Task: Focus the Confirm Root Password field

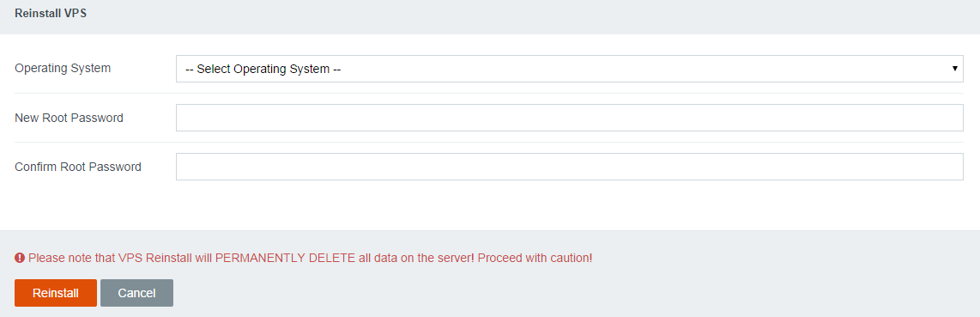Action: pyautogui.click(x=569, y=167)
